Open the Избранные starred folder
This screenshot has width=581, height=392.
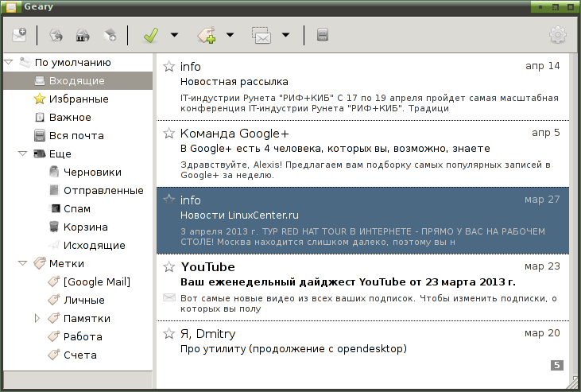pos(78,99)
